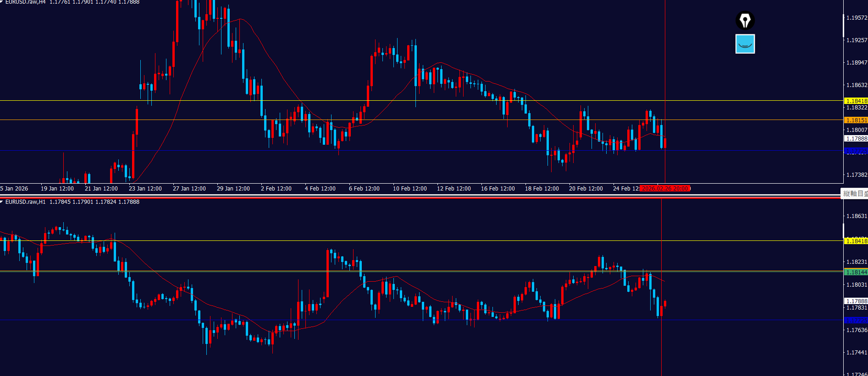Click the 10 Feb 12:00 time axis label
This screenshot has width=868, height=376.
pos(409,189)
